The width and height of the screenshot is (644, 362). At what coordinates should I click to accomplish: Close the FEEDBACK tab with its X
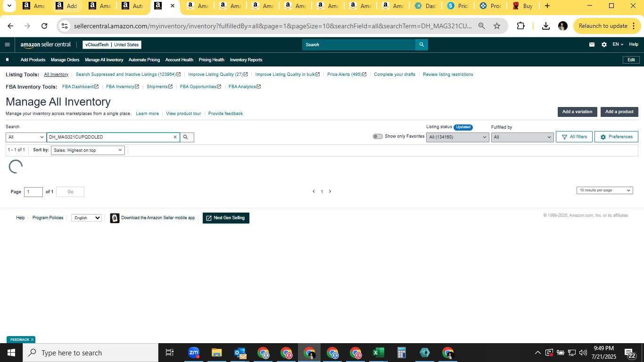(x=32, y=339)
